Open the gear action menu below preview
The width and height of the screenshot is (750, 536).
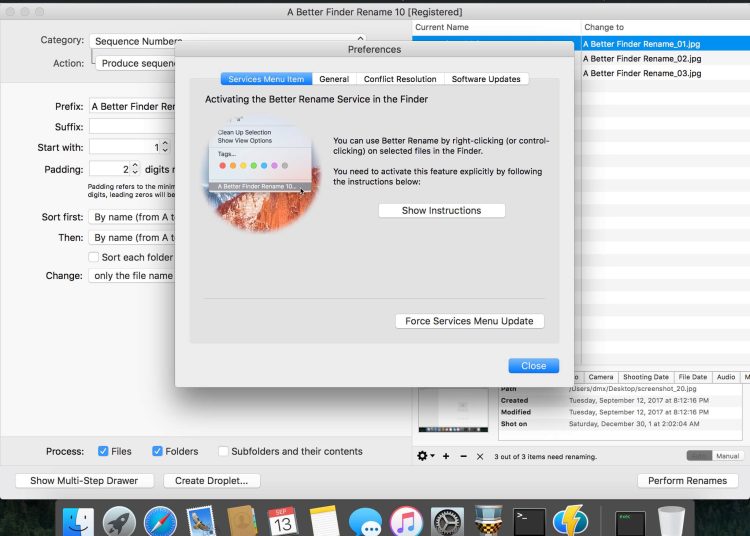pos(425,456)
